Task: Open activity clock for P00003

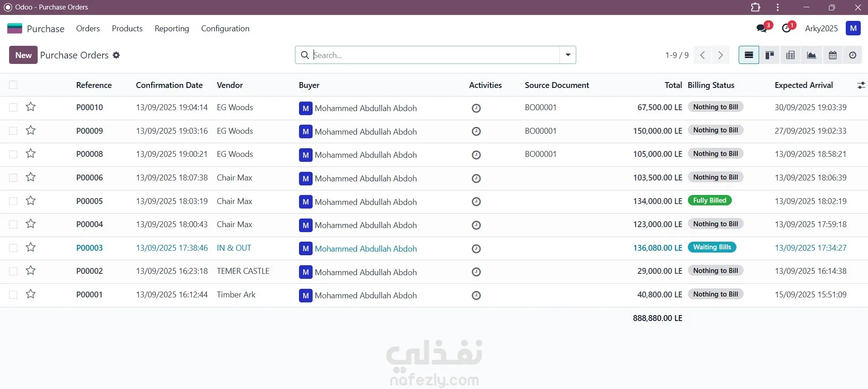Action: coord(476,249)
